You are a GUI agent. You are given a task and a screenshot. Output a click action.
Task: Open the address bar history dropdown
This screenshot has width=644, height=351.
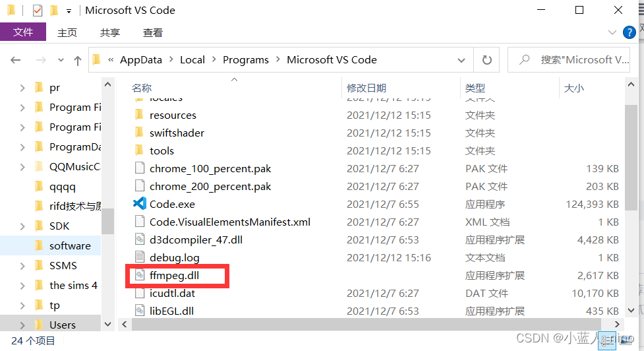pos(461,60)
